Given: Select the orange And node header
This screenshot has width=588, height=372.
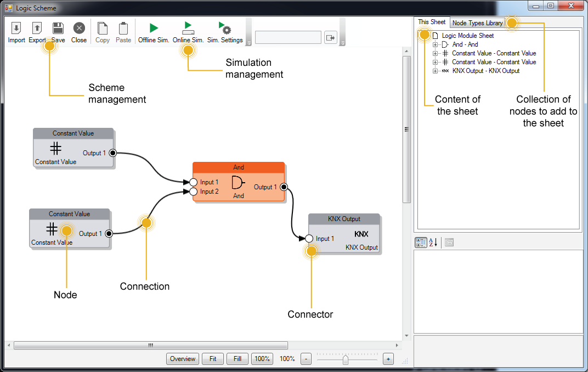Looking at the screenshot, I should tap(239, 167).
